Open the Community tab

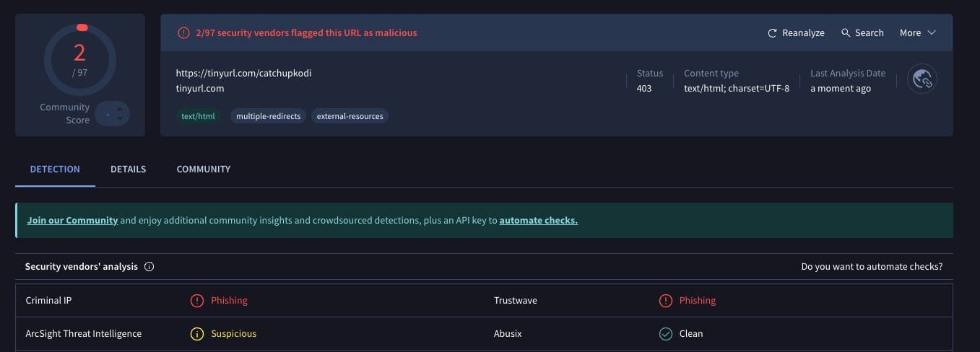(x=204, y=169)
